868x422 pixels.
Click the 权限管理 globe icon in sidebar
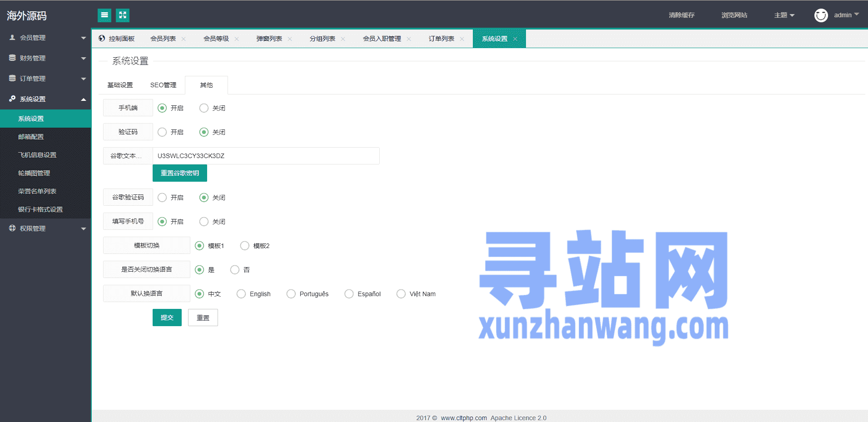[x=12, y=228]
